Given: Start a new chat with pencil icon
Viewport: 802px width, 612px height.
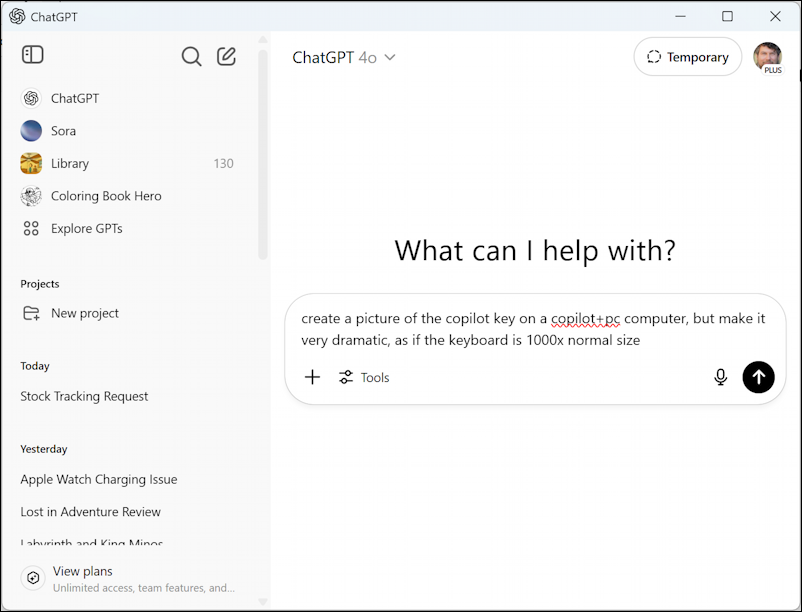Looking at the screenshot, I should pyautogui.click(x=227, y=56).
